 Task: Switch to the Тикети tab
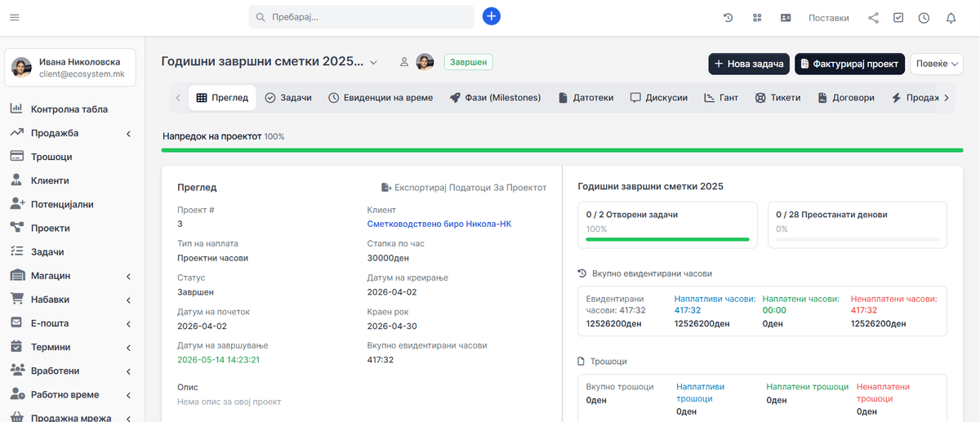(x=777, y=97)
